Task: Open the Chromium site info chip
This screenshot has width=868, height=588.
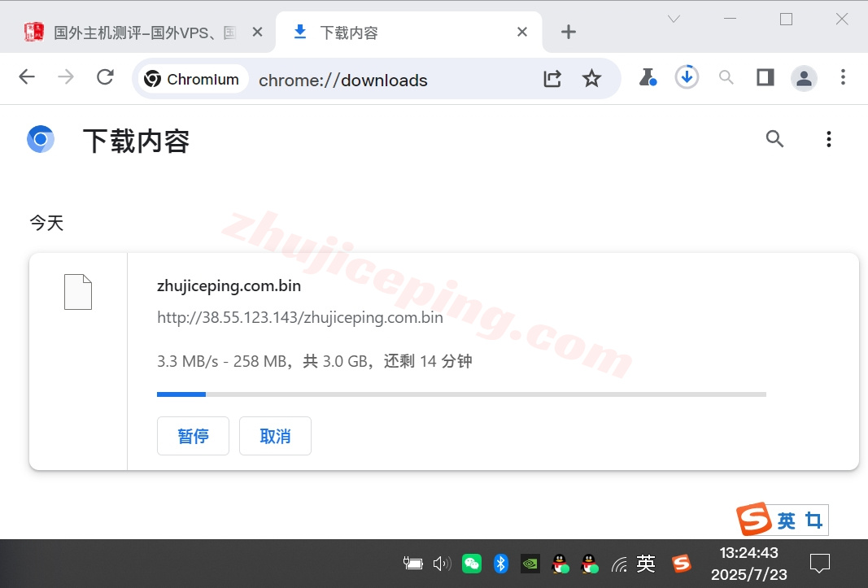Action: click(191, 79)
